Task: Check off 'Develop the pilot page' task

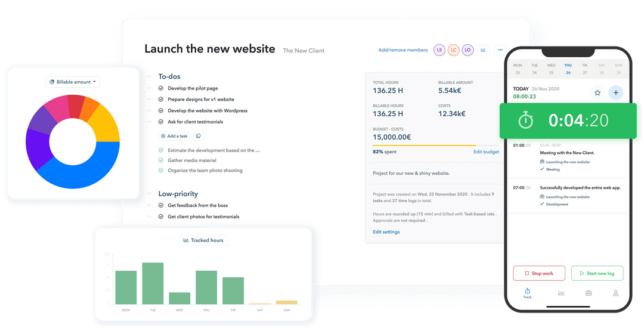Action: [x=161, y=88]
